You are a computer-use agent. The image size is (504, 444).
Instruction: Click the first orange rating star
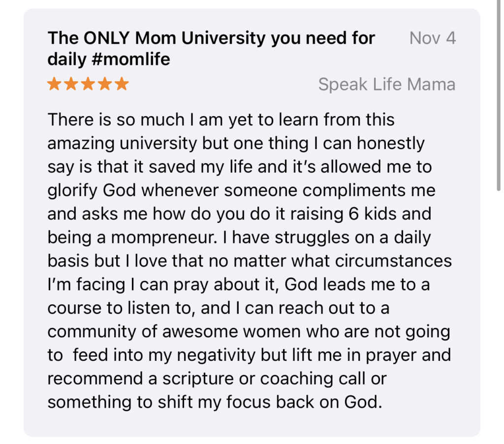[x=54, y=84]
